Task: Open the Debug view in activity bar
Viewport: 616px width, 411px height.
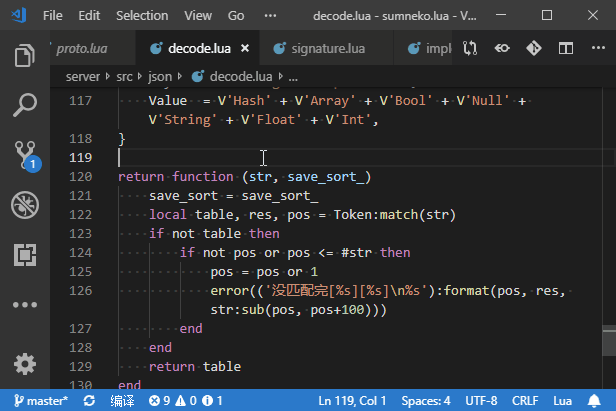Action: tap(25, 205)
